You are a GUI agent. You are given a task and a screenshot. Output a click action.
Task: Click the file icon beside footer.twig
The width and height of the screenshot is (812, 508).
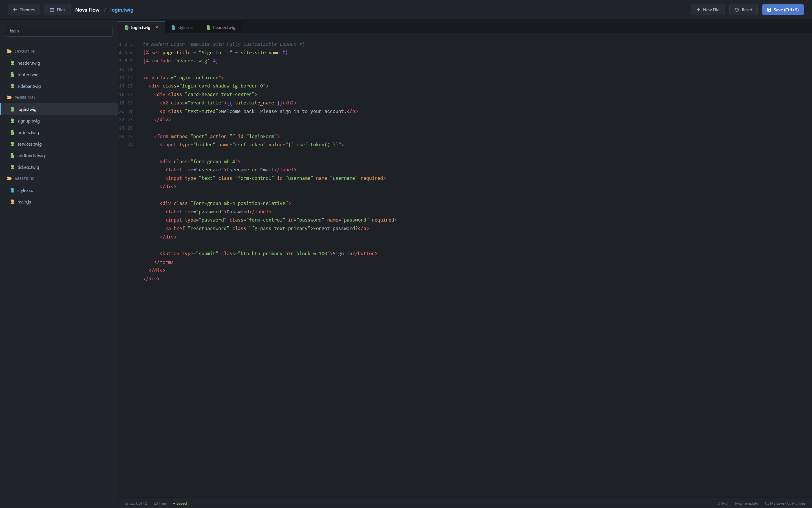point(12,75)
